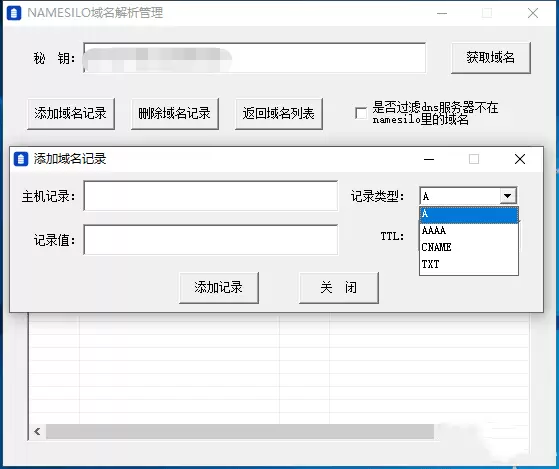Click left arrow of horizontal scrollbar
The width and height of the screenshot is (559, 469).
pos(37,432)
